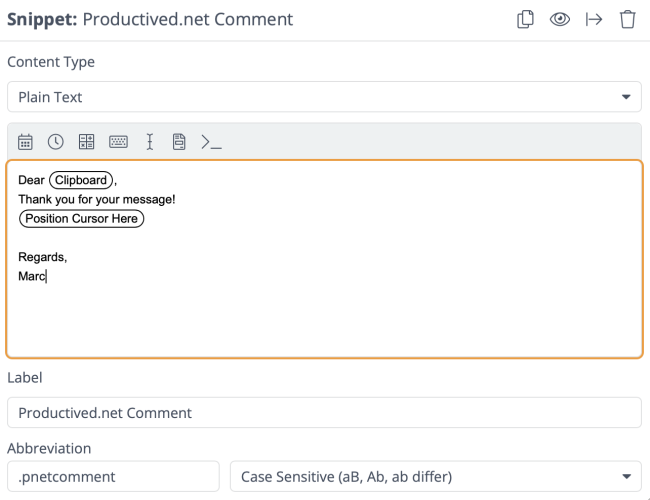650x500 pixels.
Task: Click the .pnetcomment abbreviation field
Action: 113,476
